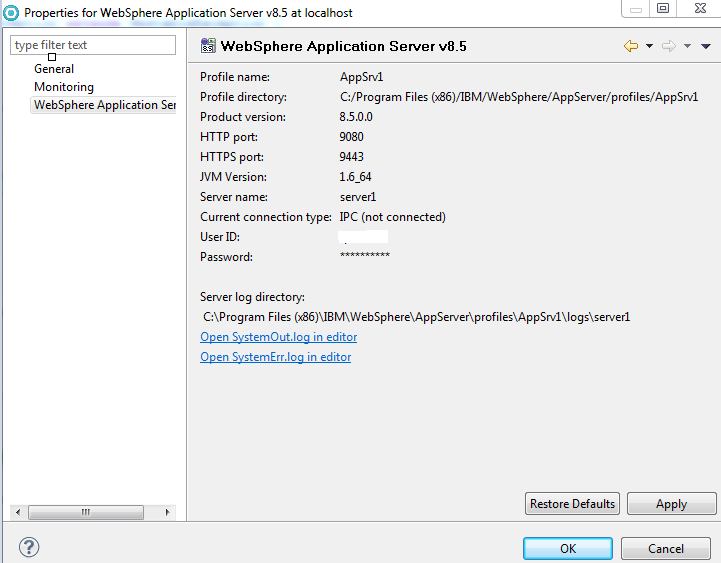Confirm with the OK button
This screenshot has height=563, width=721.
pos(568,548)
